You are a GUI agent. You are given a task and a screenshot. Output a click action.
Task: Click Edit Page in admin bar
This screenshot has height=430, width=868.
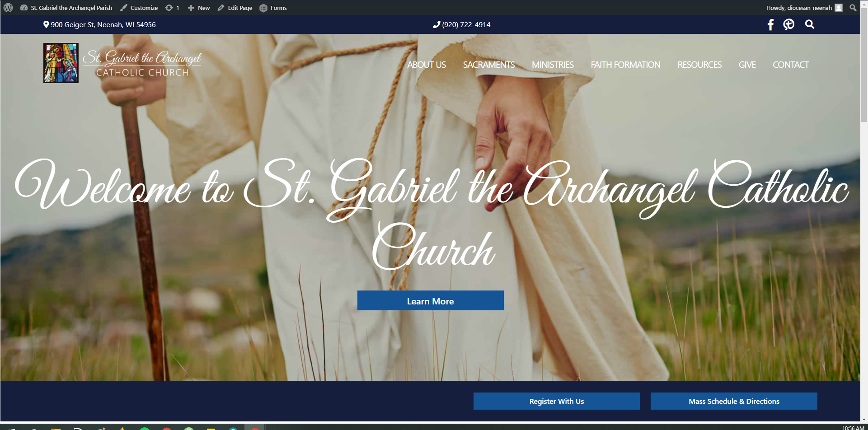(x=239, y=8)
